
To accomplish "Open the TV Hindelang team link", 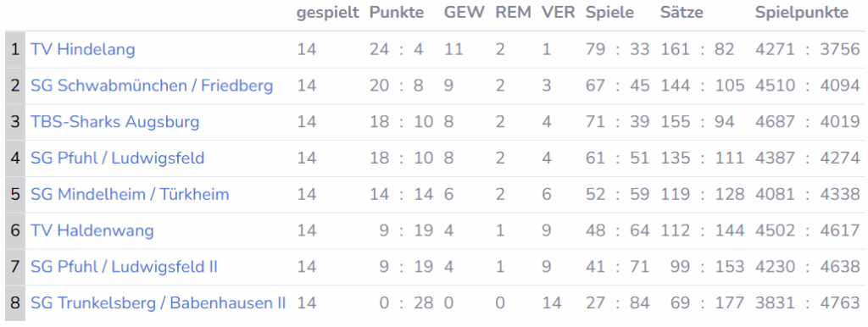I will [x=82, y=50].
